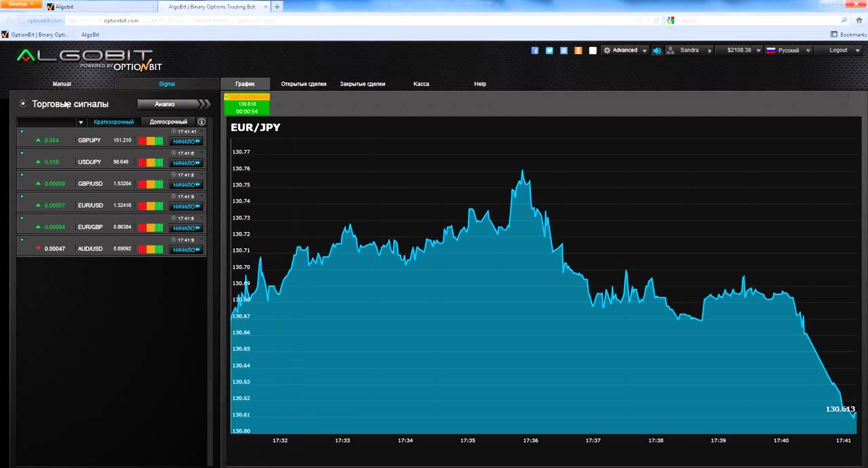This screenshot has width=868, height=468.
Task: Click the Russian flag icon
Action: [770, 50]
